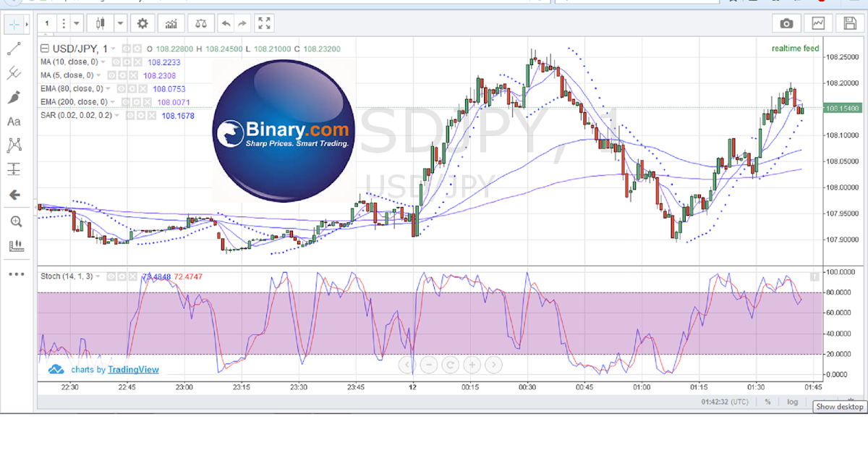Remove the Stoch indicator pane
The image size is (868, 456).
coord(132,276)
